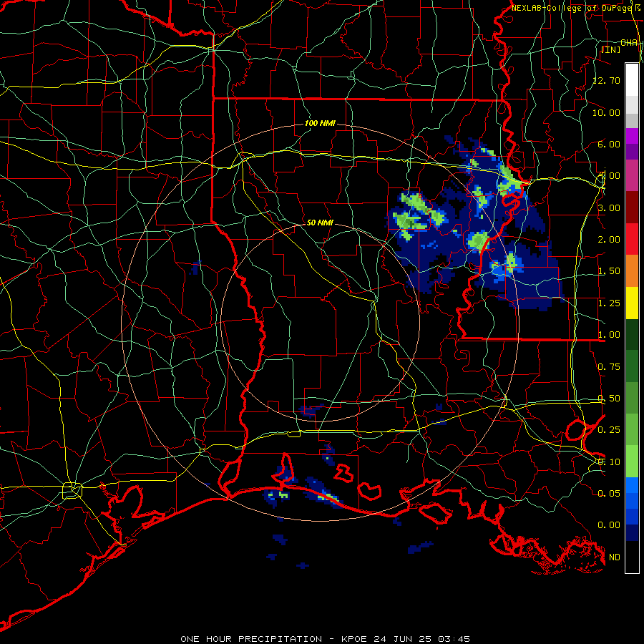Click the bright magenta legend swatch above 6.00
Screen dimensions: 644x644
point(632,136)
